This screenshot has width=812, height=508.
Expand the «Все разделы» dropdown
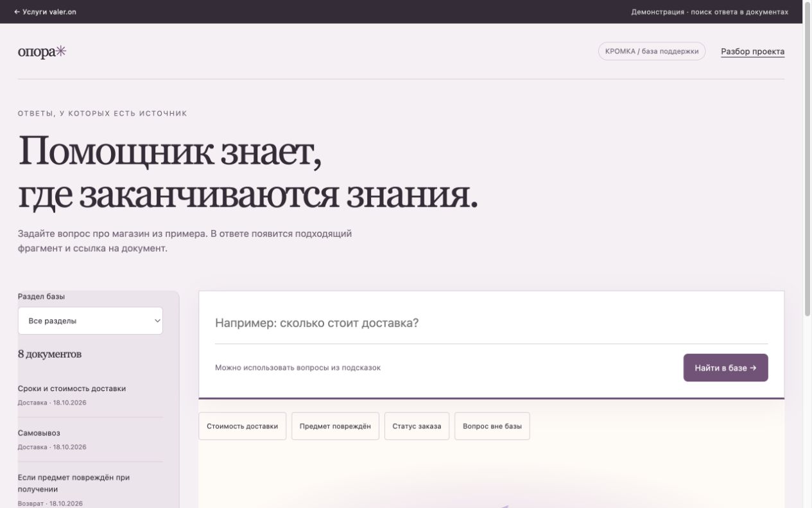91,320
